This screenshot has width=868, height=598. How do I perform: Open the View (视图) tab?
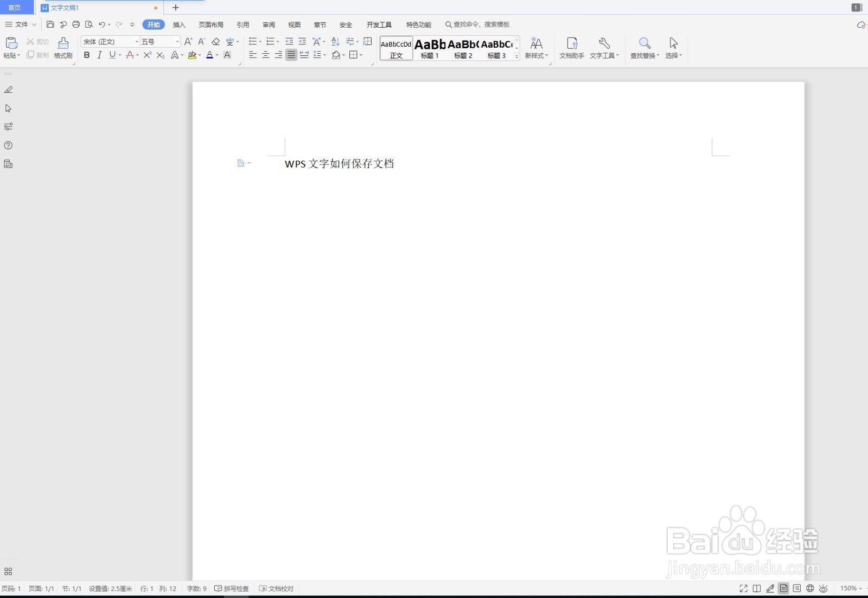point(294,24)
